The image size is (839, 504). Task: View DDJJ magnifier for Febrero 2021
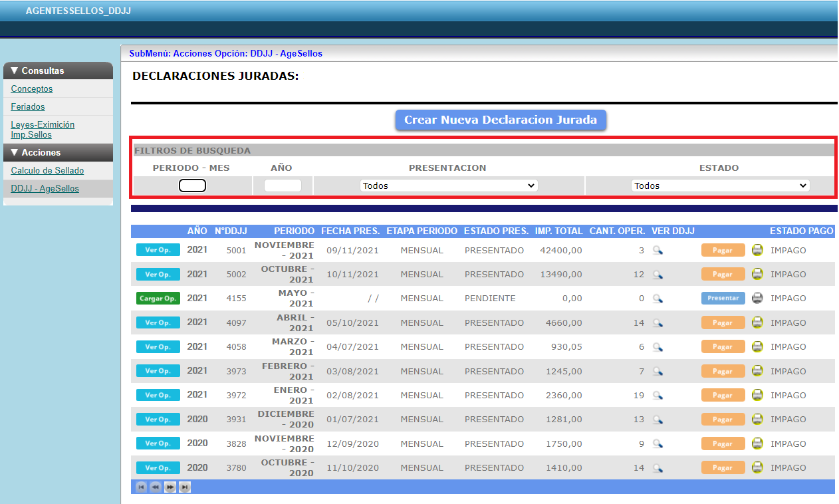tap(658, 371)
